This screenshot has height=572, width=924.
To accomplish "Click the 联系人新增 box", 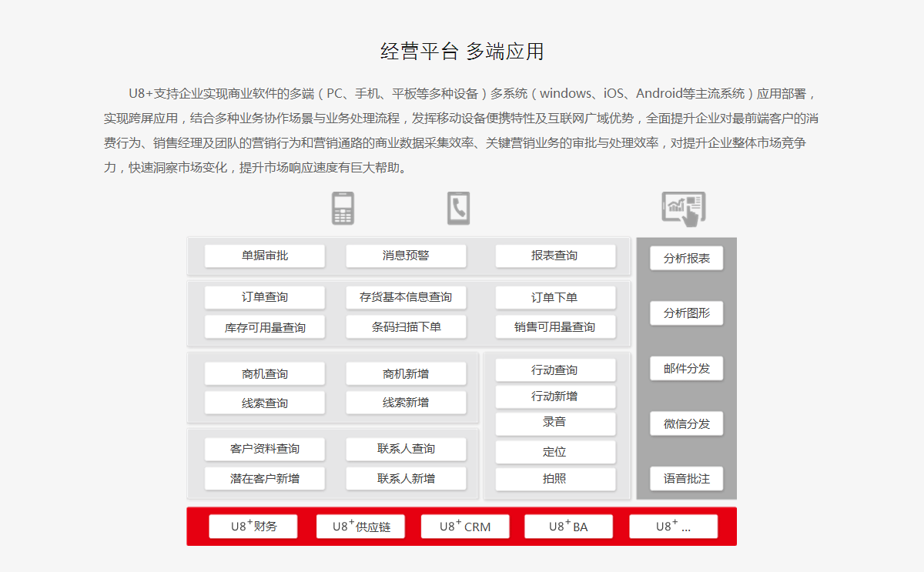I will point(406,478).
